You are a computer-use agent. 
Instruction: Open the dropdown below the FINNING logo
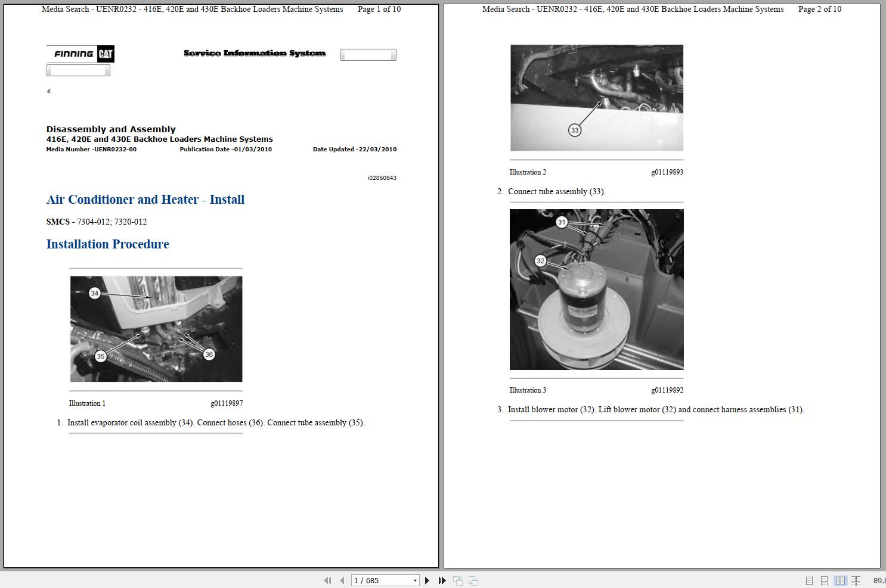(x=78, y=70)
